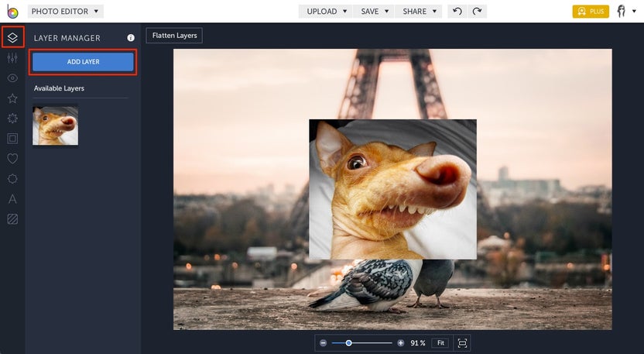Open the Frames square icon in sidebar
The height and width of the screenshot is (354, 644).
point(12,139)
